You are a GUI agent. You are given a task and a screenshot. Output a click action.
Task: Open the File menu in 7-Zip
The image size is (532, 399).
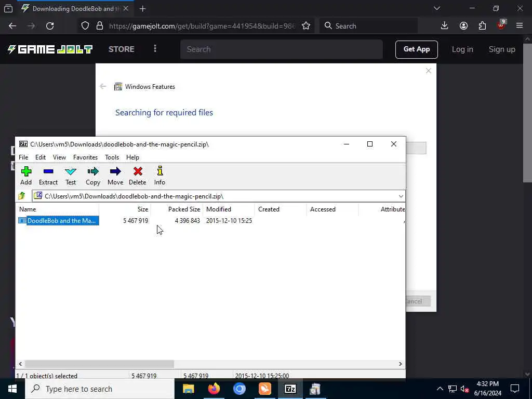[23, 157]
